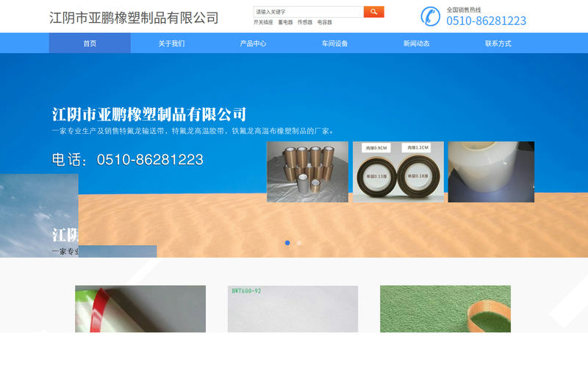588x368 pixels.
Task: Click the 电容器 hot keyword link
Action: click(325, 22)
